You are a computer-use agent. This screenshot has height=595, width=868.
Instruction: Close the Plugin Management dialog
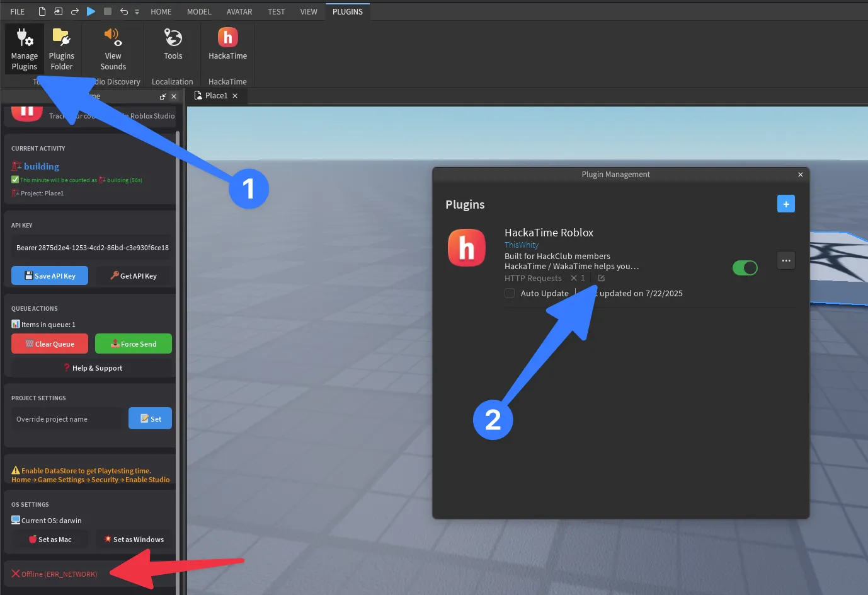(x=801, y=175)
